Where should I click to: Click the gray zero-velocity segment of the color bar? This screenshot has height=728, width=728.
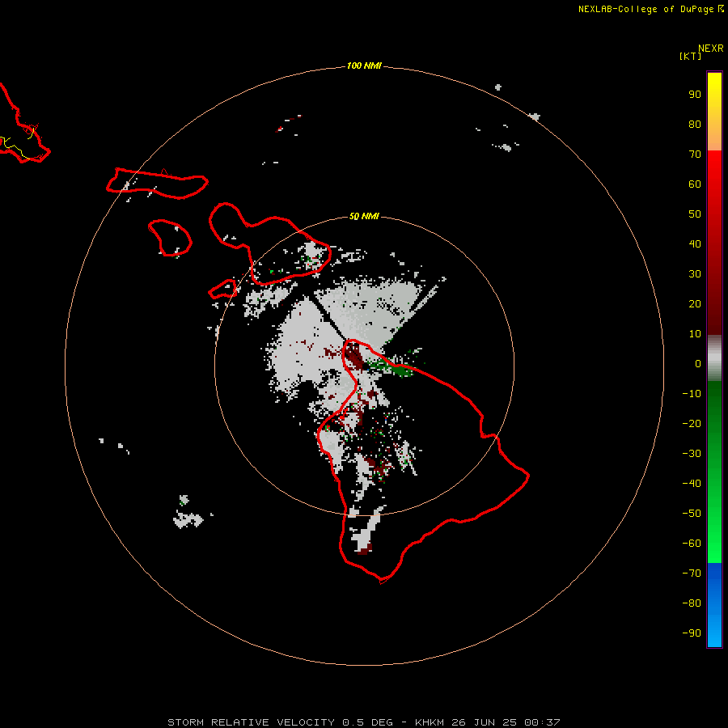click(714, 358)
